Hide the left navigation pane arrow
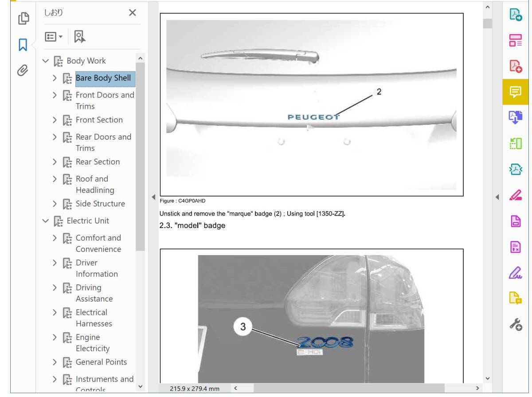 coord(153,197)
